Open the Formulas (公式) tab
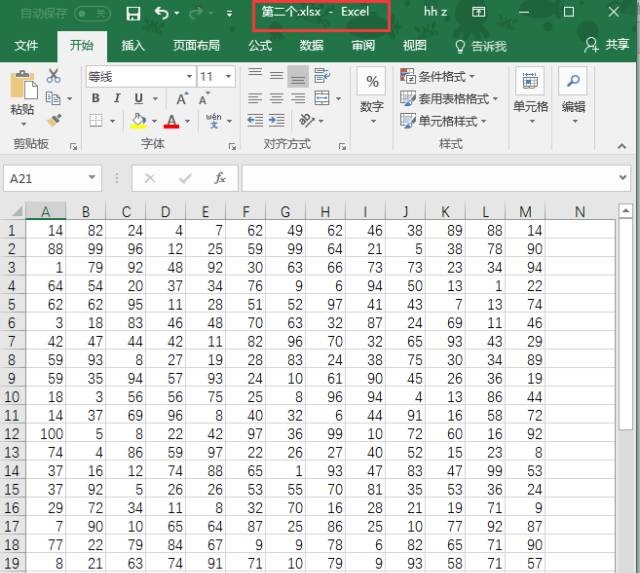 (x=260, y=46)
